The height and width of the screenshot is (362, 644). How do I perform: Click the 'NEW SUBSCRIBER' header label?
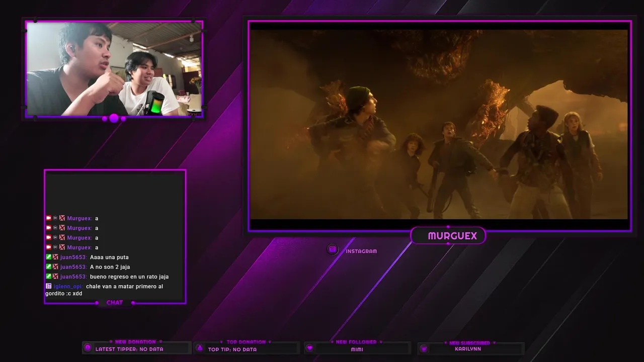click(x=469, y=343)
